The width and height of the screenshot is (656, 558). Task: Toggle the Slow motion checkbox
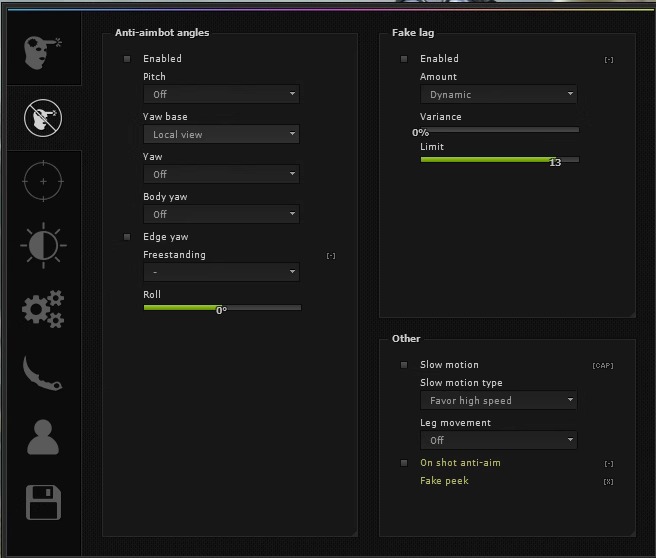pos(404,365)
